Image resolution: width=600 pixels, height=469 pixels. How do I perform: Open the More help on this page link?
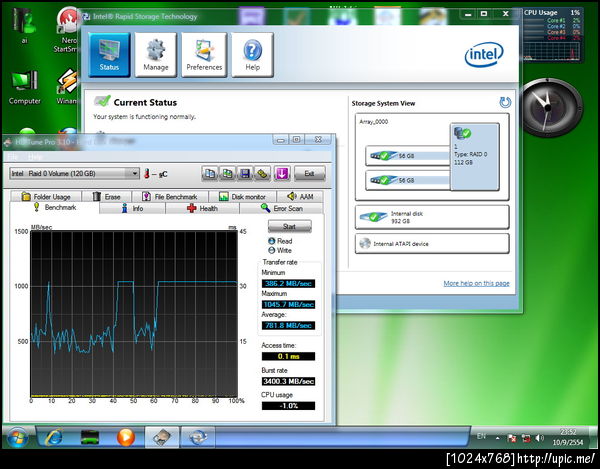pyautogui.click(x=476, y=283)
